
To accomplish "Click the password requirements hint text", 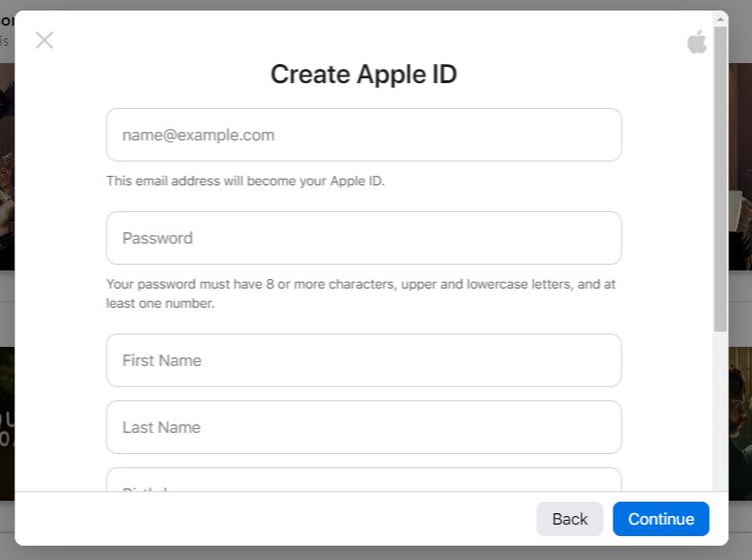I will [x=361, y=293].
